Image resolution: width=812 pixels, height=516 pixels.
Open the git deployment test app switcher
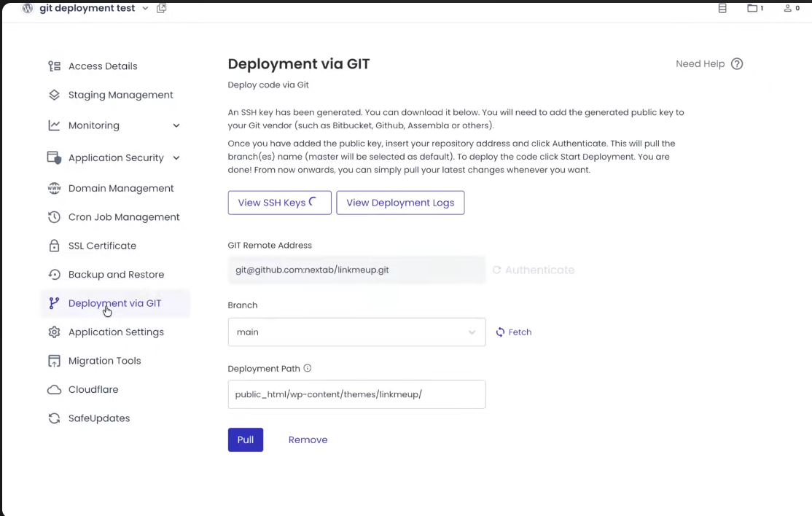[144, 8]
